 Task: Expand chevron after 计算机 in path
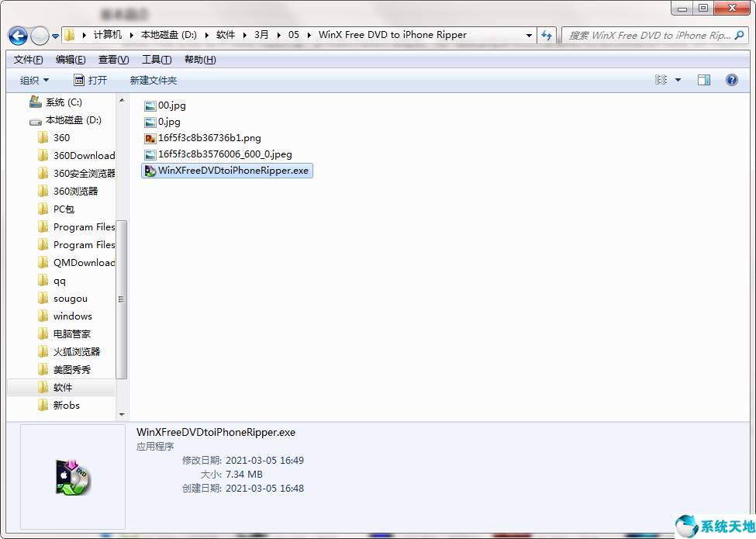click(132, 35)
